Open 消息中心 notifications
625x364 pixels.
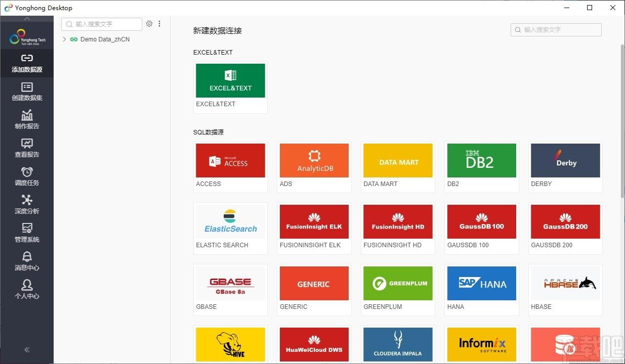tap(27, 261)
